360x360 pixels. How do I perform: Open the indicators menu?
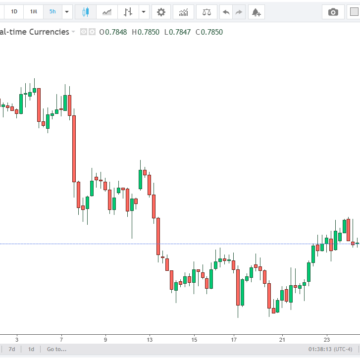(183, 12)
